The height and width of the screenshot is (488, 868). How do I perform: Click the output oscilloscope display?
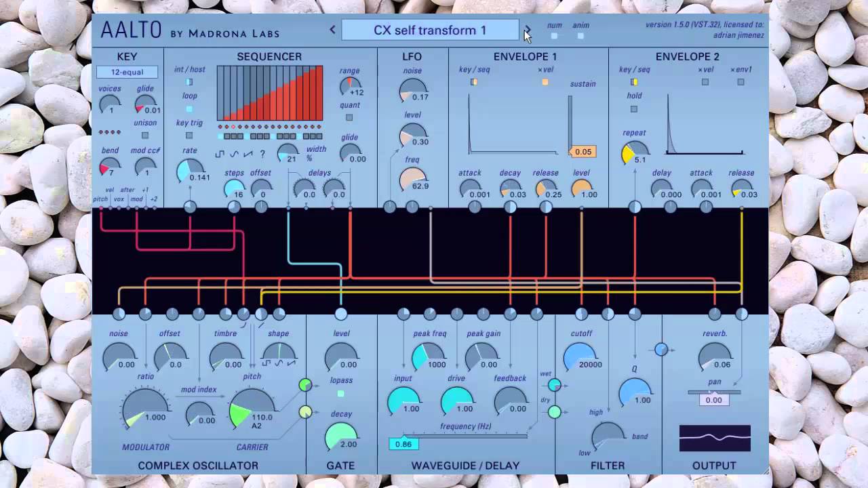715,438
